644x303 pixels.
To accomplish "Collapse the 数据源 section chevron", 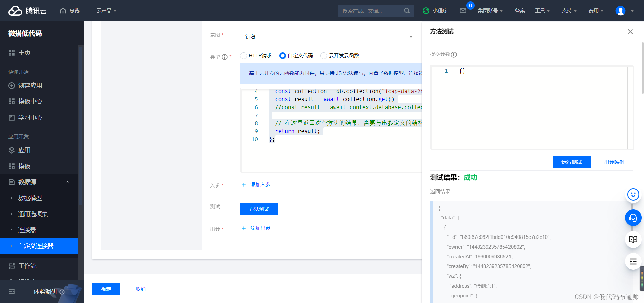I will pyautogui.click(x=67, y=182).
